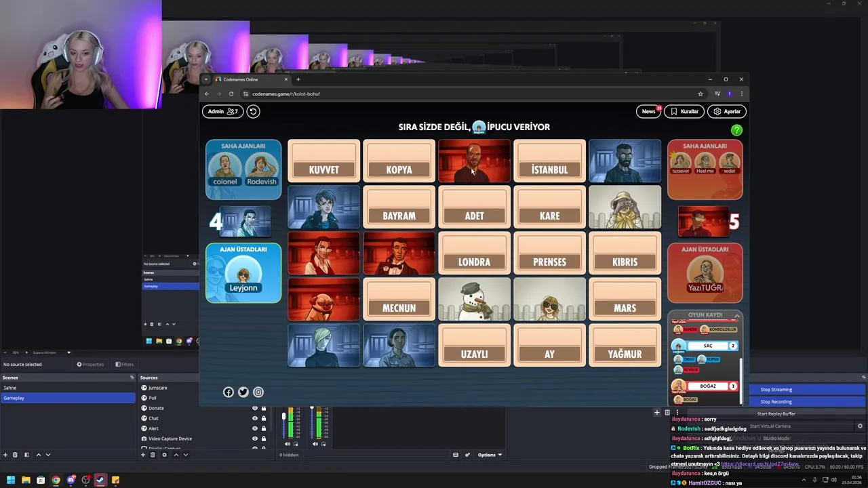The image size is (868, 488).
Task: Open the OBS audio mixer link icon next to Options
Action: tap(467, 455)
